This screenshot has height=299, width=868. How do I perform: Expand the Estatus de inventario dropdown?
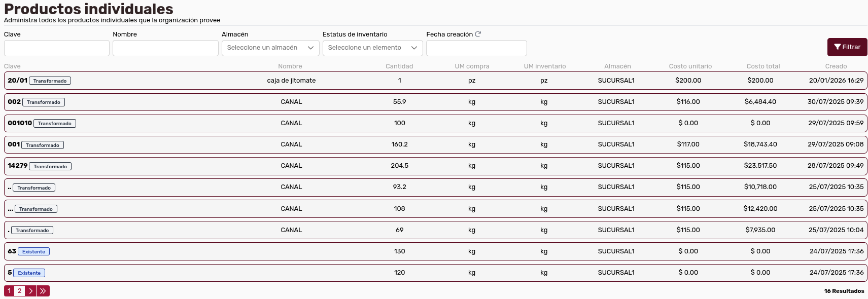coord(372,48)
